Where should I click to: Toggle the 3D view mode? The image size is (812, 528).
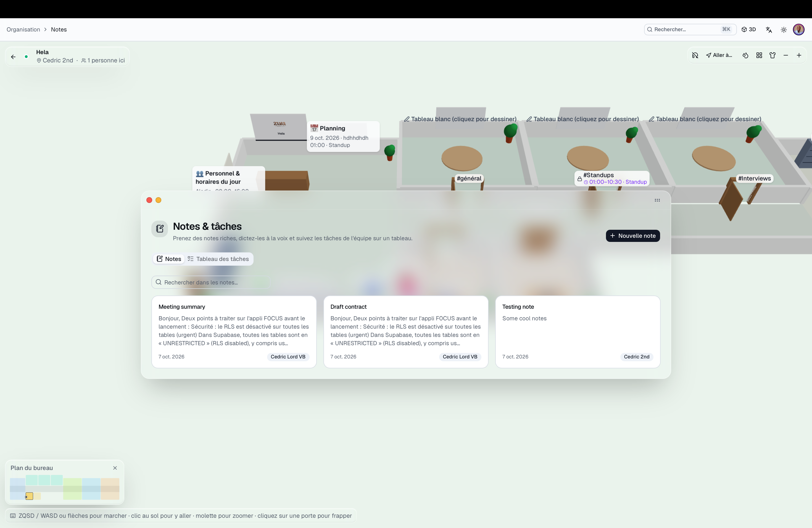(749, 29)
